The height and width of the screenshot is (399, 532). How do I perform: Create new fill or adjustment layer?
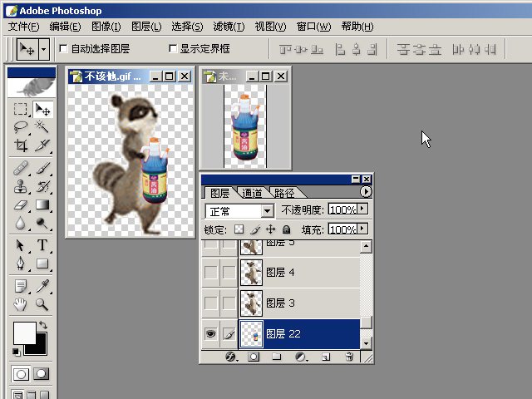click(301, 357)
